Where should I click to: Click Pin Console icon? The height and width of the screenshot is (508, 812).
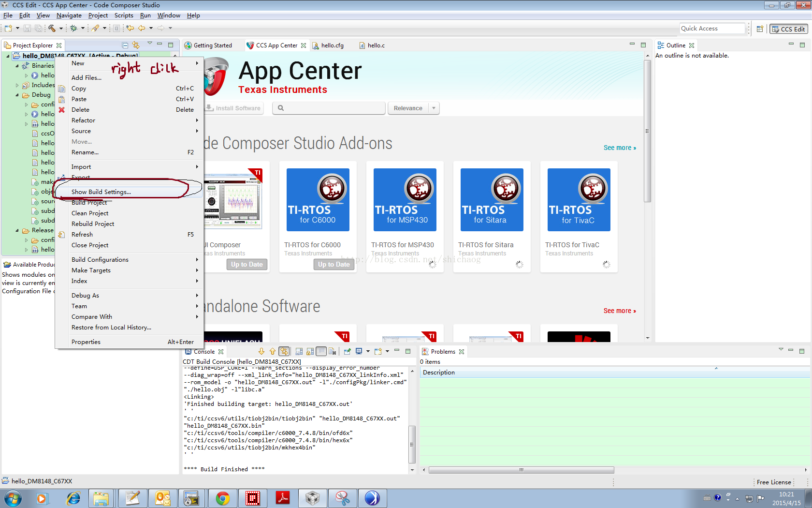coord(348,351)
